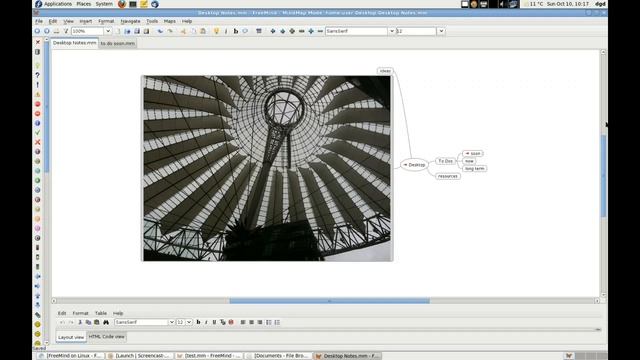Image resolution: width=640 pixels, height=360 pixels.
Task: Click the next map arrow icon in toolbar
Action: point(47,31)
